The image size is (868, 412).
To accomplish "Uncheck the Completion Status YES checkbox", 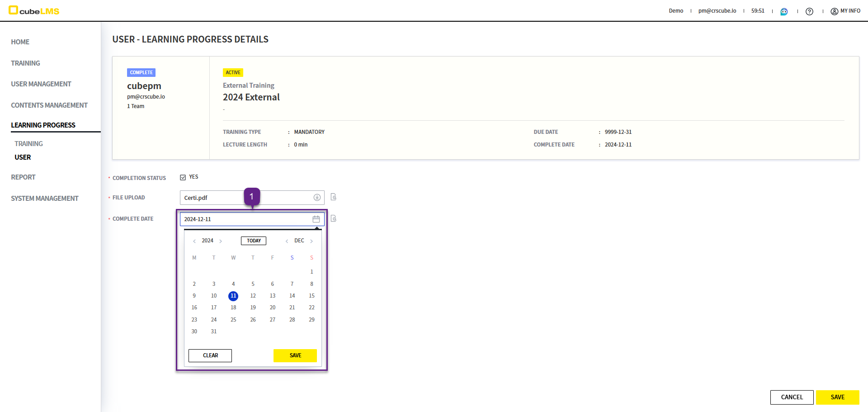I will (183, 177).
